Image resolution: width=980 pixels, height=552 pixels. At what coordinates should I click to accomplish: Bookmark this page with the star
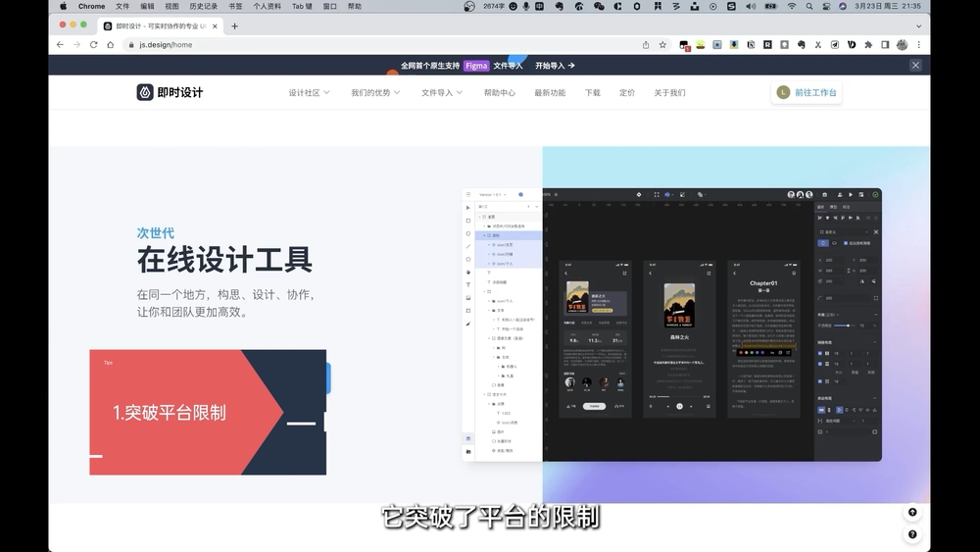tap(662, 45)
